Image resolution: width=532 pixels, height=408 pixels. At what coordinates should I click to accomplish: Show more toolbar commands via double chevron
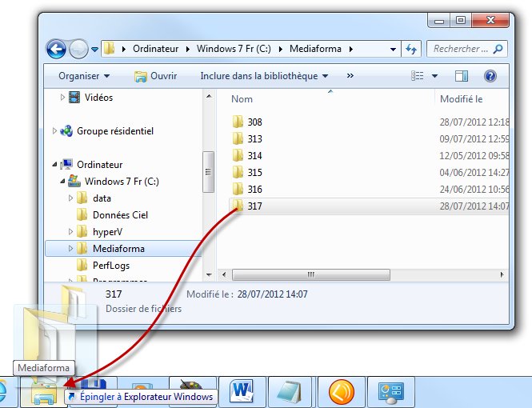pyautogui.click(x=350, y=76)
